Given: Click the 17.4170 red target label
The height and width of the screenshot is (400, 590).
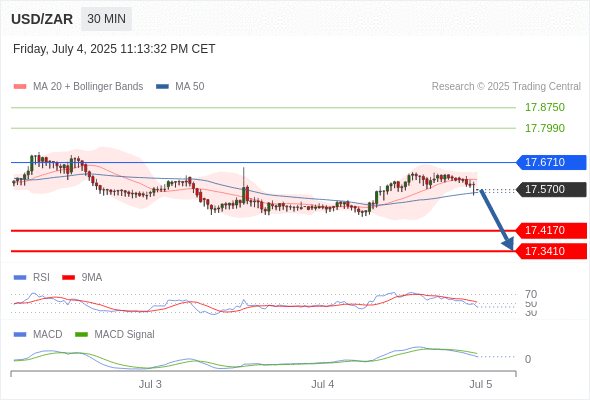Looking at the screenshot, I should click(551, 230).
